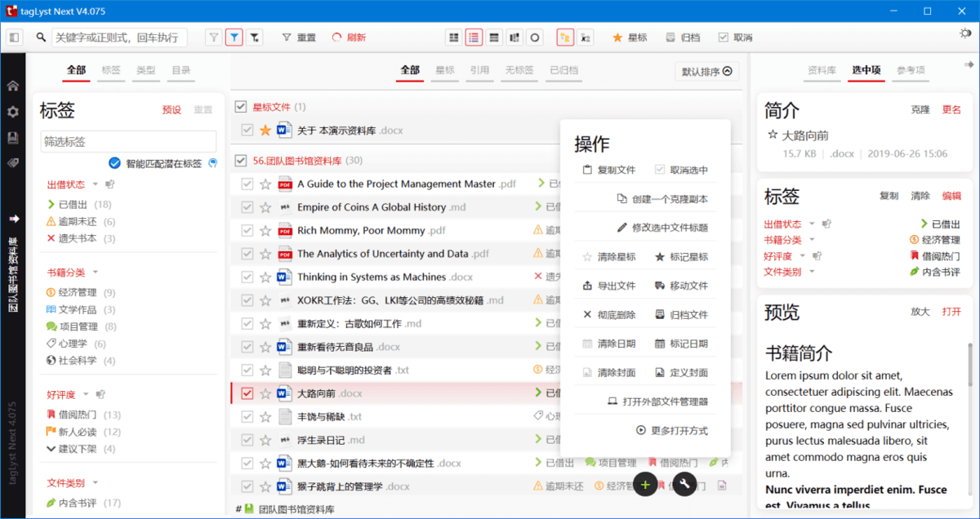The width and height of the screenshot is (980, 519).
Task: Click the 取消 deselect toolbar checkbox
Action: point(735,38)
